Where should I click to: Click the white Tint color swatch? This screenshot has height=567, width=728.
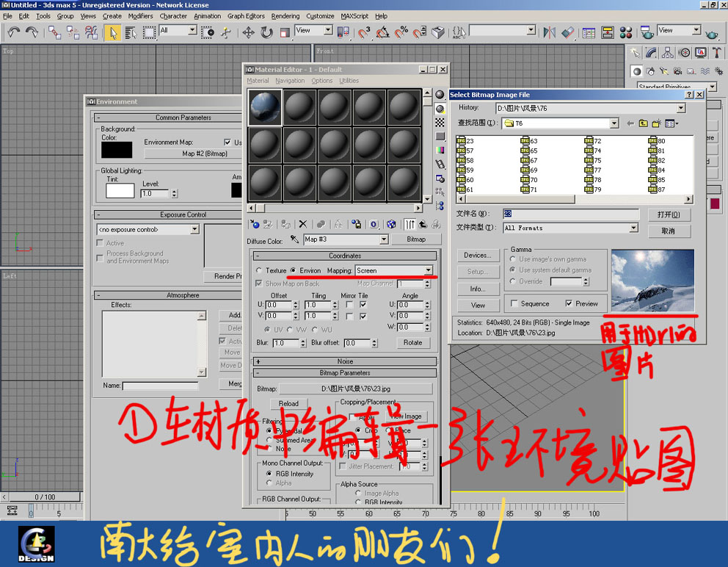click(x=120, y=190)
